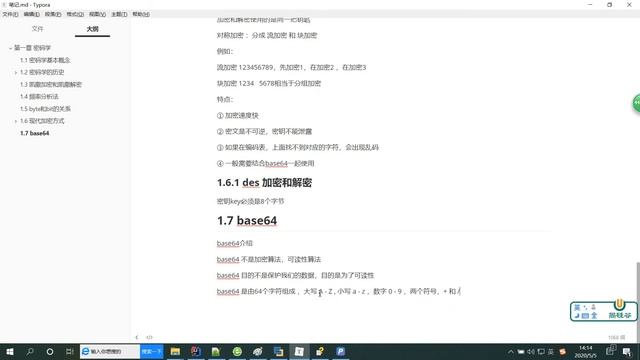Go to outline item 1.1 密码学基本概念
640x360 pixels.
45,60
